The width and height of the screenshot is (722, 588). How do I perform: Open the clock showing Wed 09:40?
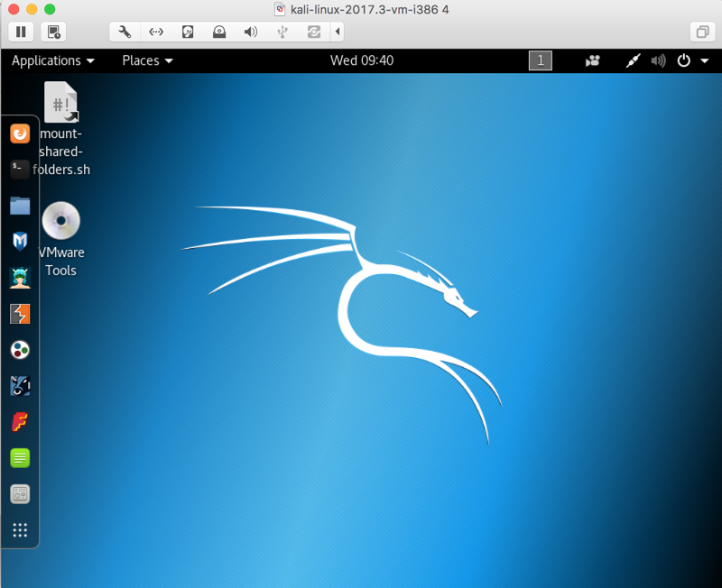[x=361, y=60]
